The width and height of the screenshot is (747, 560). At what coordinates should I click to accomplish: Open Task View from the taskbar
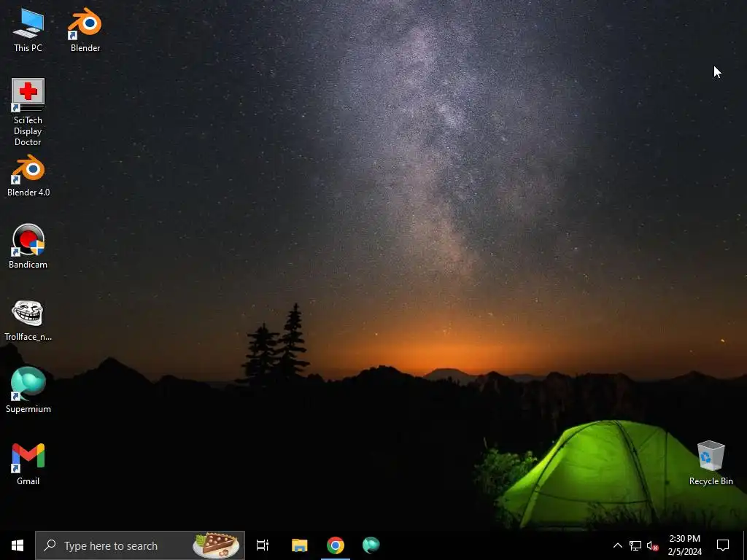(263, 545)
